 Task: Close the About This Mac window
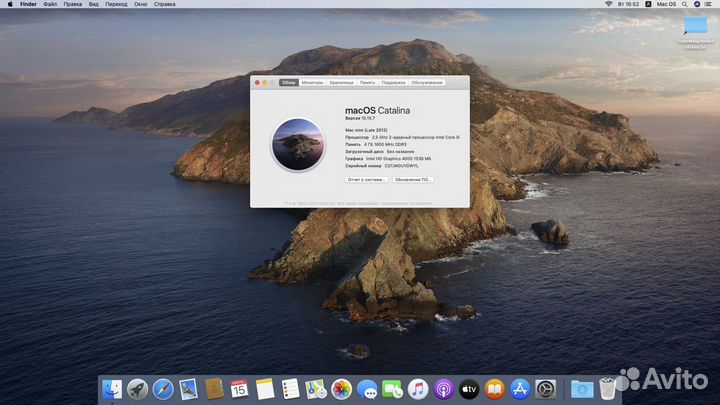point(257,83)
